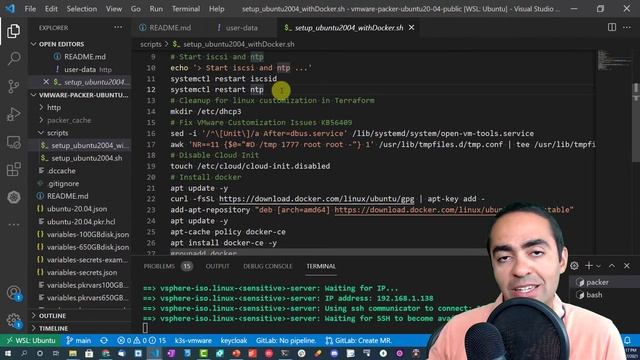Switch to the Output panel tab
This screenshot has width=640, height=360.
[x=217, y=266]
